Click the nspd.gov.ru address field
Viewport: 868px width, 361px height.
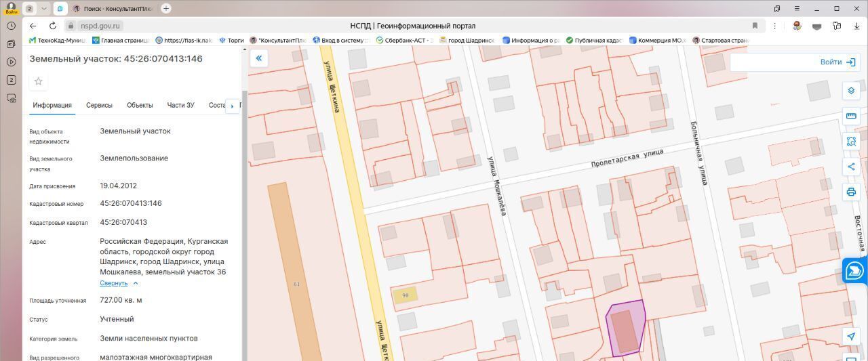(x=100, y=26)
